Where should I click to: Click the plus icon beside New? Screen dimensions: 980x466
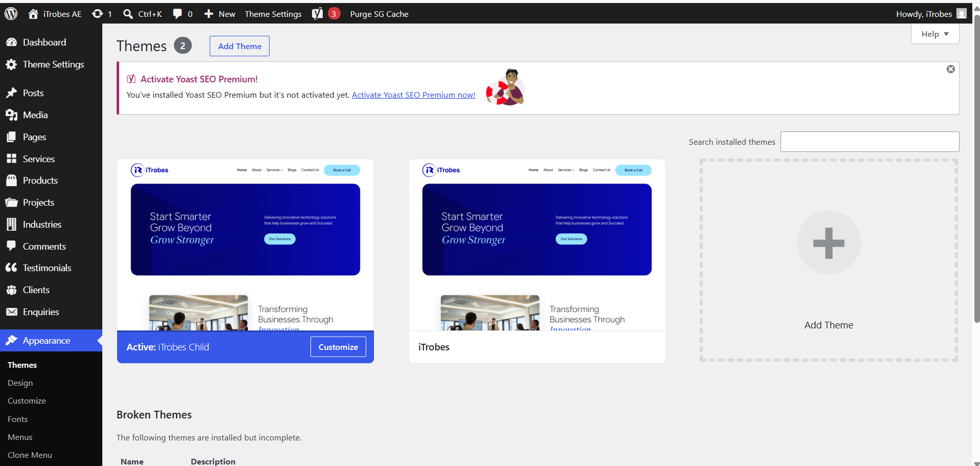pyautogui.click(x=209, y=14)
